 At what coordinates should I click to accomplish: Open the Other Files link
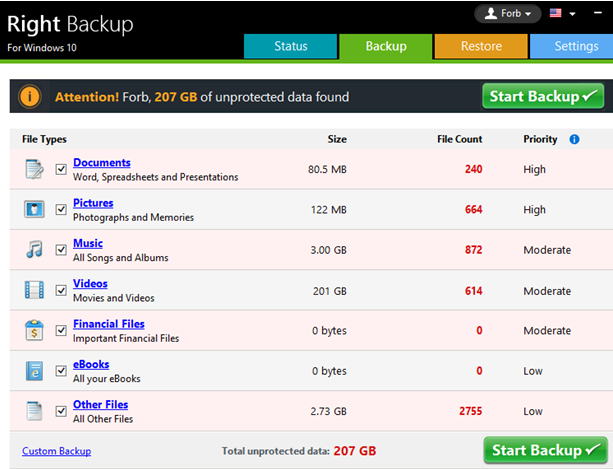(x=100, y=405)
